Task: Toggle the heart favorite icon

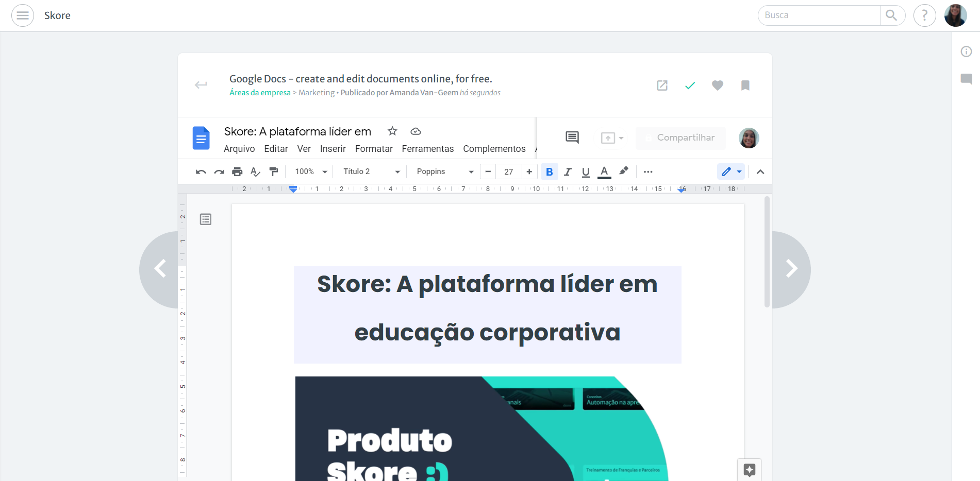Action: coord(718,85)
